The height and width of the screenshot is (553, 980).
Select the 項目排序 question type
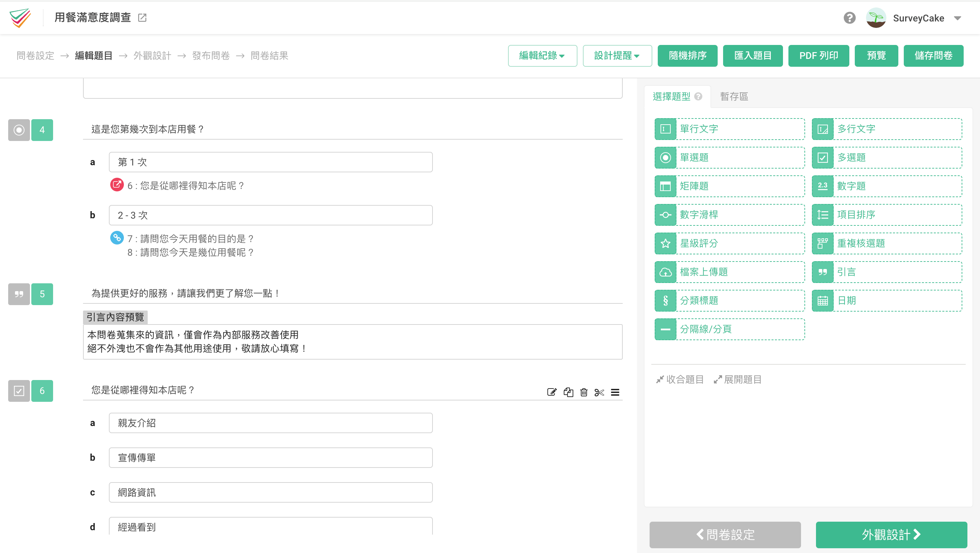coord(887,215)
